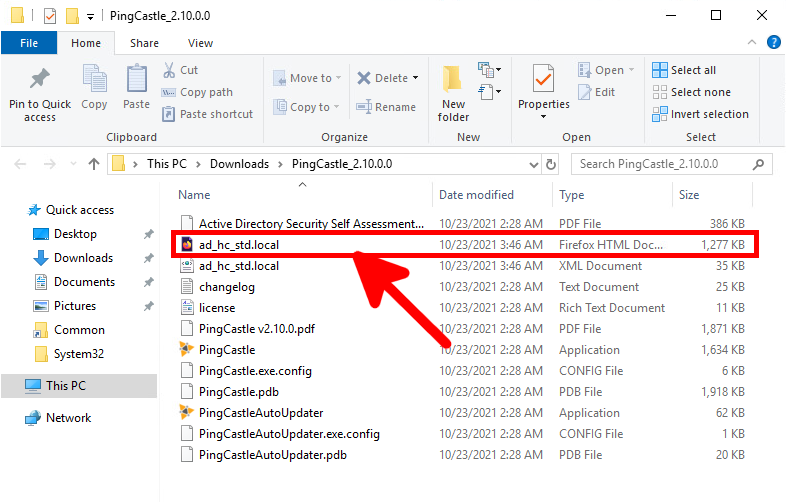Sort files by Date modified column

click(x=476, y=195)
